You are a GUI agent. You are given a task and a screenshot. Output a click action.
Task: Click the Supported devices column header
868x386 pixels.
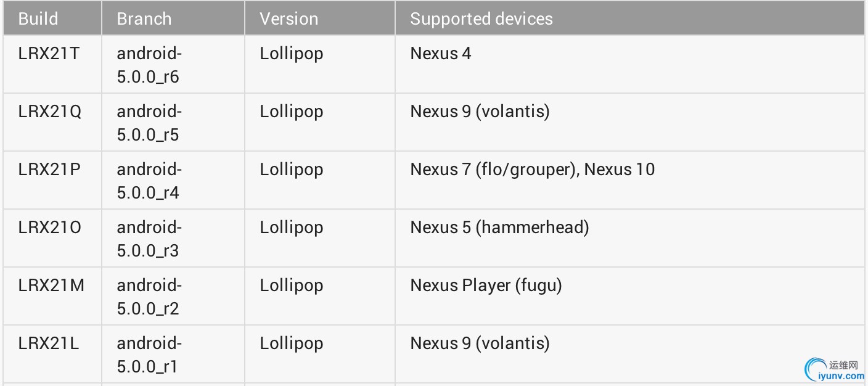coord(481,18)
